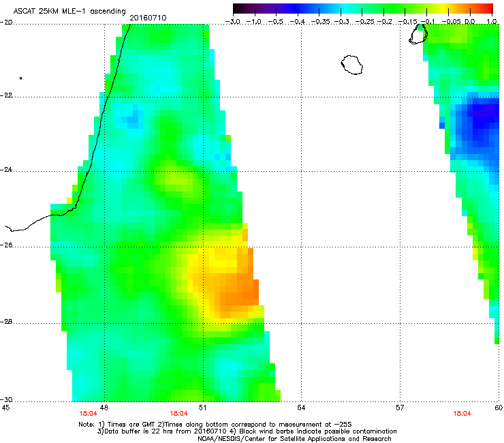Select the -0.35 color bar label
The height and width of the screenshot is (443, 504).
321,22
